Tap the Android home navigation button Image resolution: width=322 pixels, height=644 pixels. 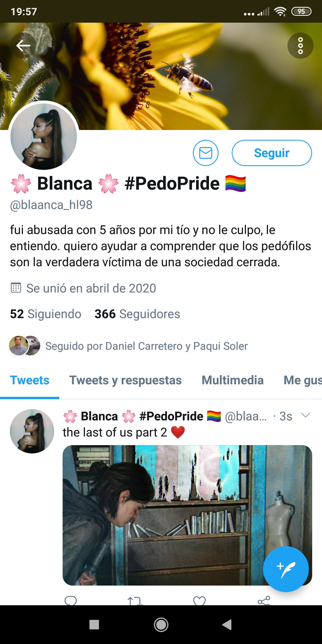coord(161,625)
